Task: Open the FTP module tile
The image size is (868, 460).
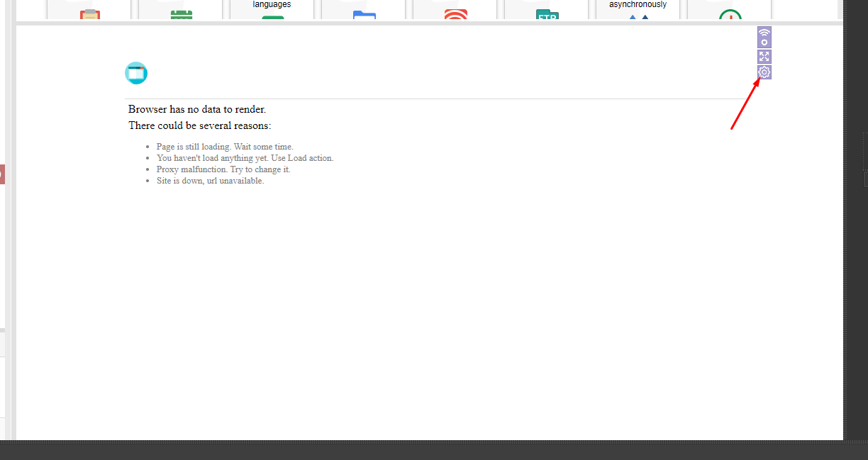Action: click(x=547, y=11)
